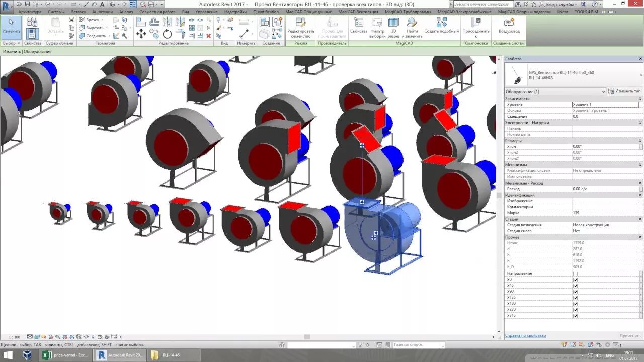Open the MagiCAD Вентиляция tab
This screenshot has width=644, height=362.
[358, 12]
